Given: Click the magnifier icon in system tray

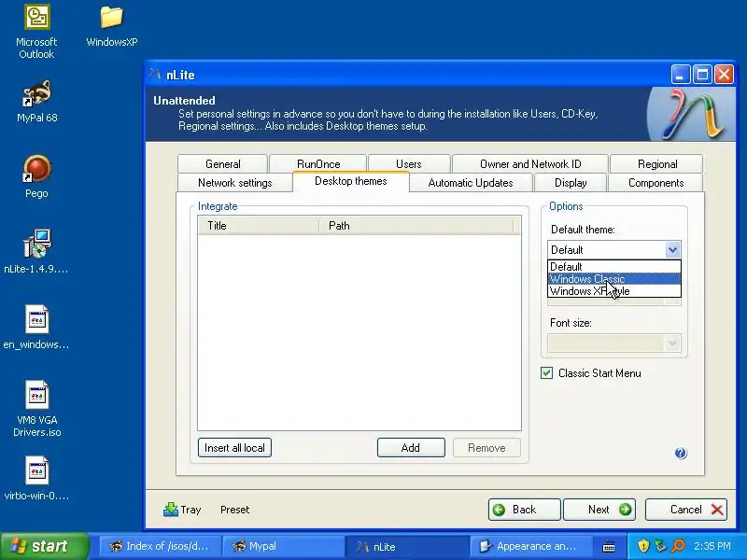Looking at the screenshot, I should (679, 546).
